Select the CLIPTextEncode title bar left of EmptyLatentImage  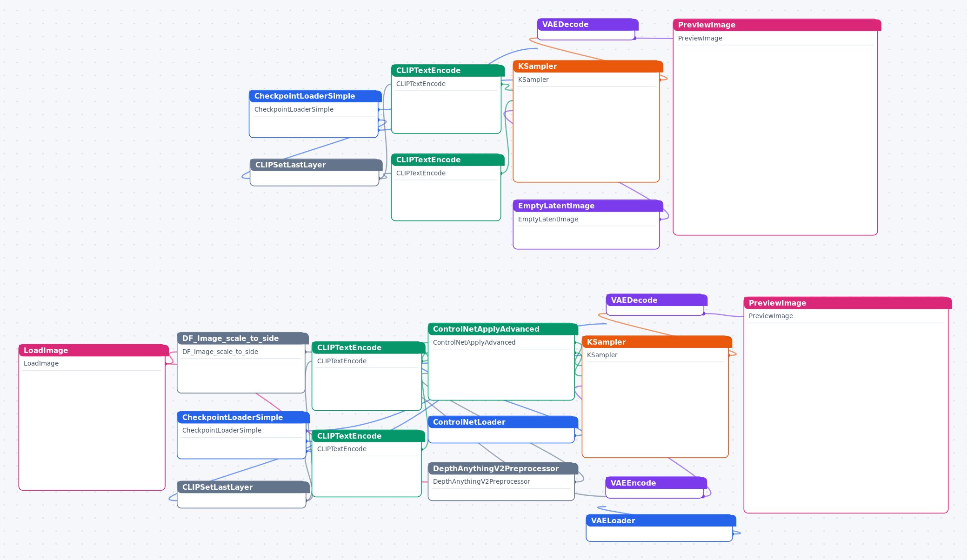pyautogui.click(x=448, y=160)
